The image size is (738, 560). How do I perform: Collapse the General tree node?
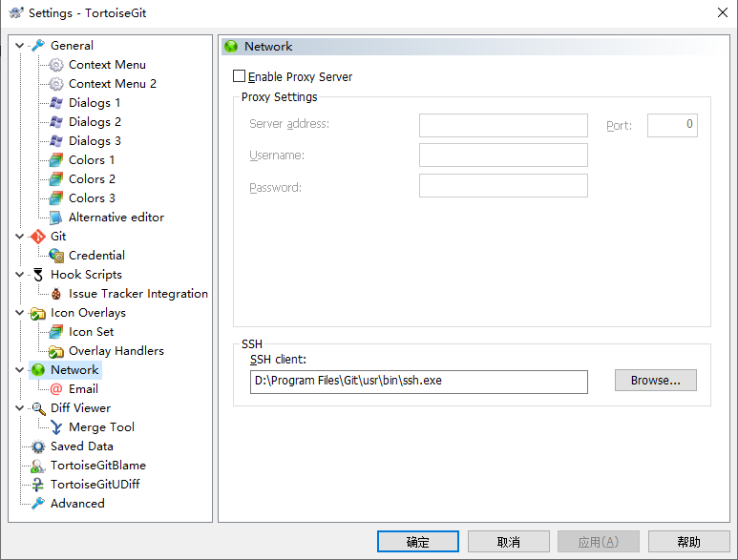20,45
